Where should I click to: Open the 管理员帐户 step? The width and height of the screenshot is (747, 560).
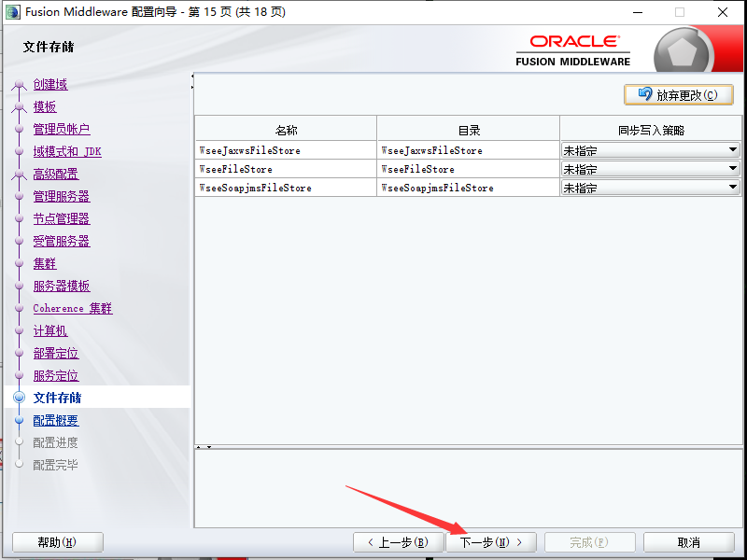(x=62, y=129)
